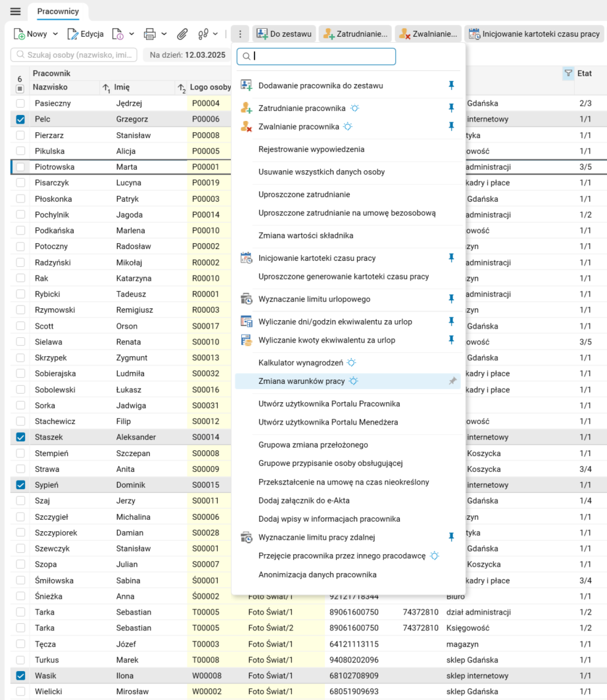Screen dimensions: 607x700
Task: Unpin Wyliczanie dni/godzin ekwiwalentu za urlop
Action: pos(451,321)
